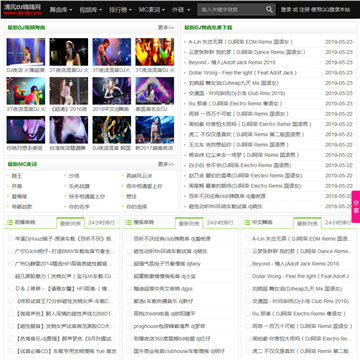Screen dimensions: 360x360
Task: Open the 'DJ夜店混音 韩国' video thumbnail
Action: 112,130
